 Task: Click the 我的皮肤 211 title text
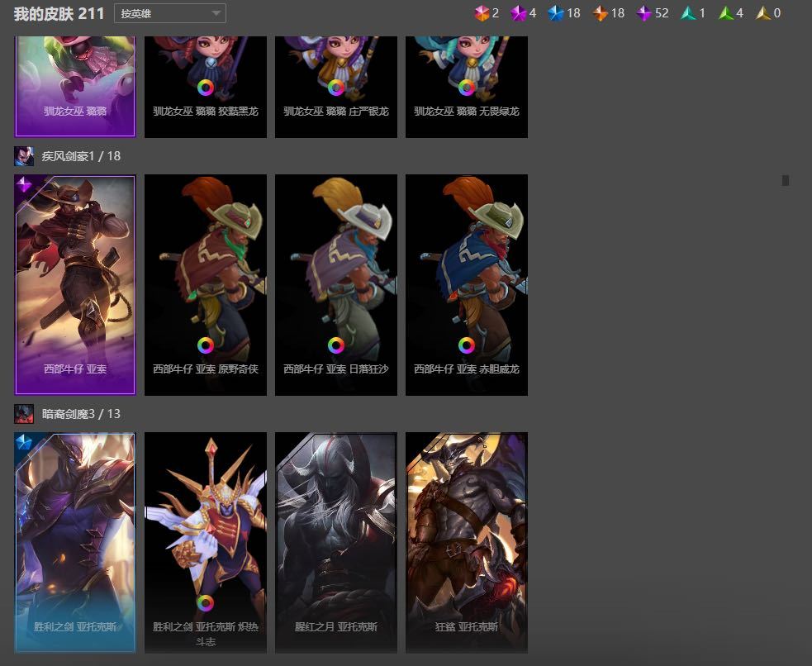(59, 13)
